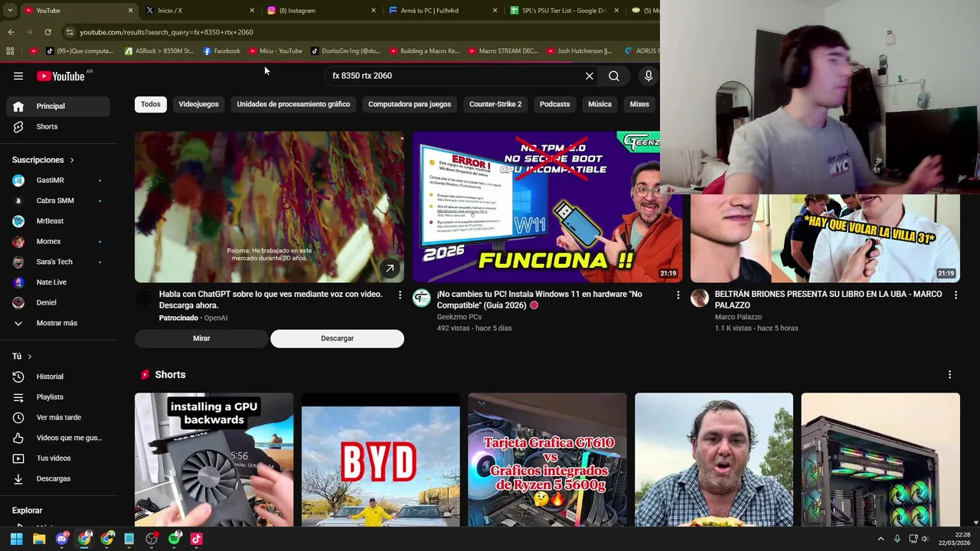
Task: Open the GastiMR subscription channel
Action: (x=58, y=180)
